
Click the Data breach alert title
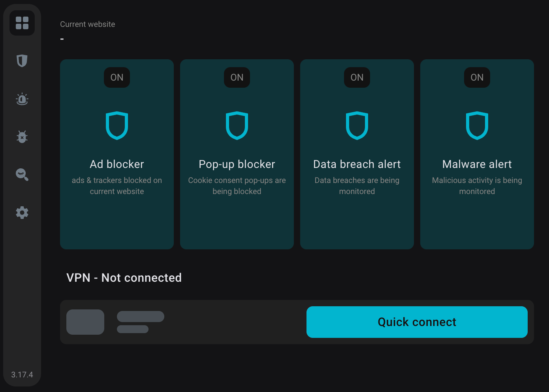point(357,164)
